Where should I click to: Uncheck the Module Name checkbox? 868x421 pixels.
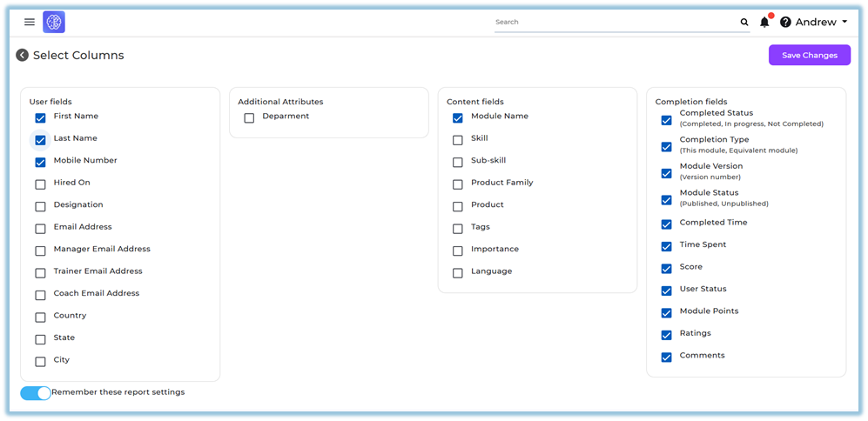pyautogui.click(x=458, y=117)
